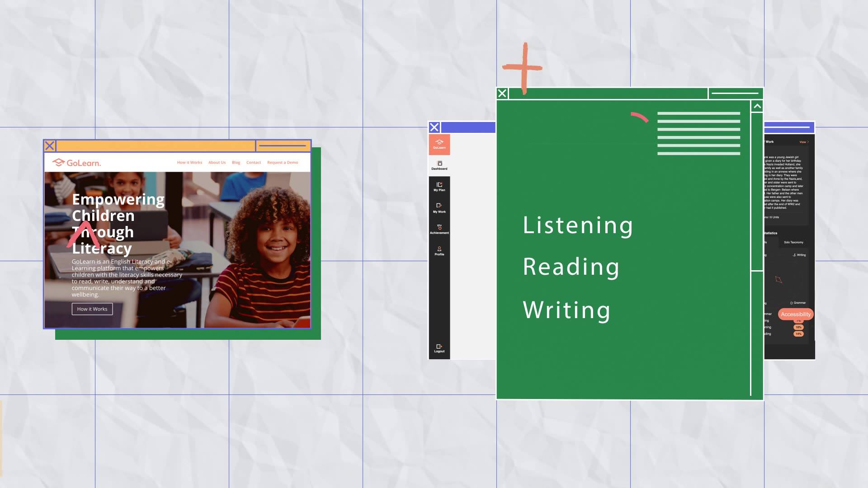868x488 pixels.
Task: Click the Writing label on the radar chart
Action: (x=799, y=255)
